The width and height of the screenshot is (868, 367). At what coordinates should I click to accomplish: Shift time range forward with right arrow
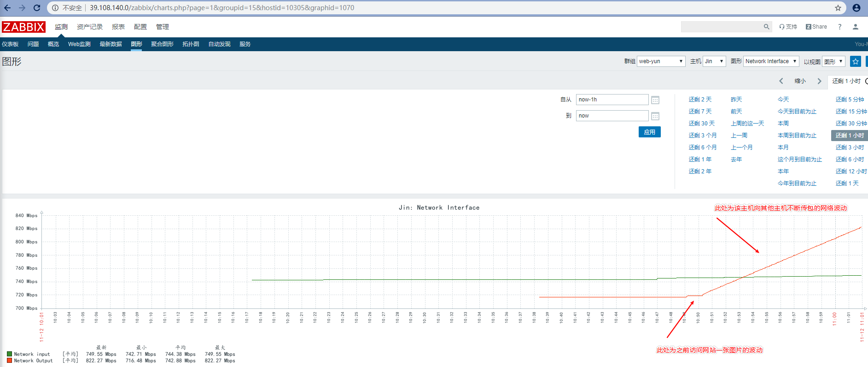pos(819,81)
